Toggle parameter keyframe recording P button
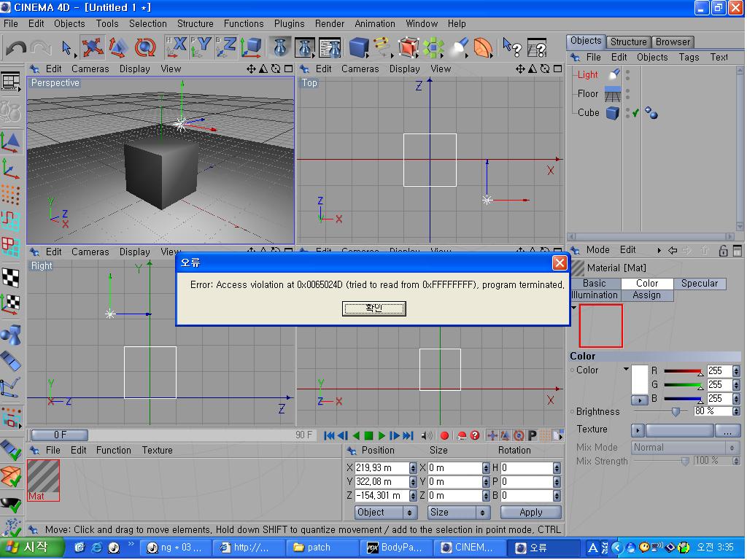Screen dimensions: 747x560 click(x=532, y=435)
